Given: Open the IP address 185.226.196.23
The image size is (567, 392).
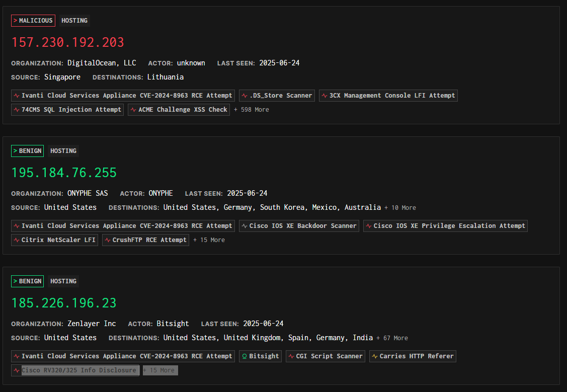Looking at the screenshot, I should [x=64, y=302].
